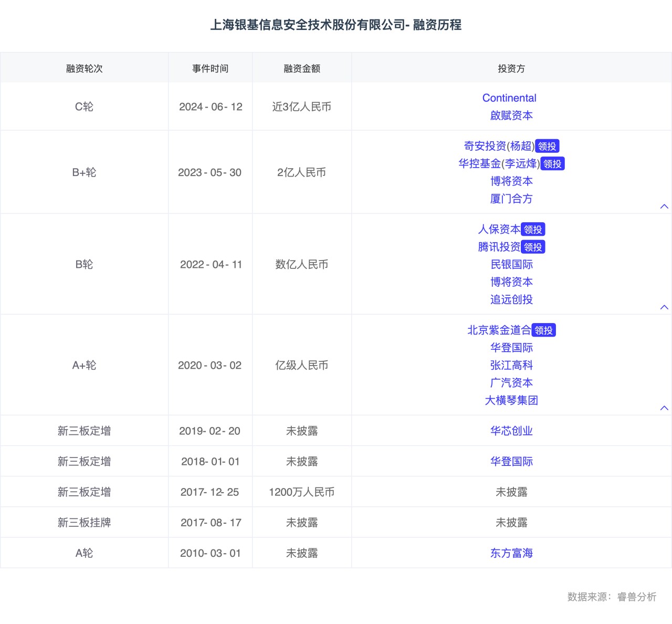This screenshot has height=624, width=672.
Task: Click 华登国际 in the A+轮 row
Action: pyautogui.click(x=511, y=348)
